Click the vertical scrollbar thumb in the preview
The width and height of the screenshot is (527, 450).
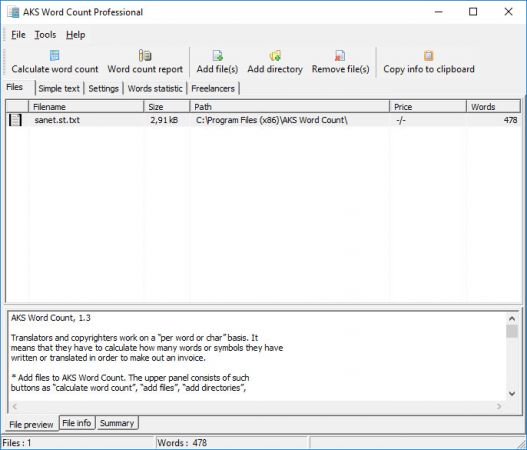(x=512, y=331)
